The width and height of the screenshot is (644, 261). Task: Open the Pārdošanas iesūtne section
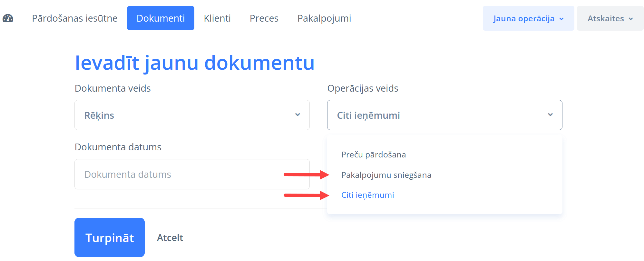coord(75,18)
